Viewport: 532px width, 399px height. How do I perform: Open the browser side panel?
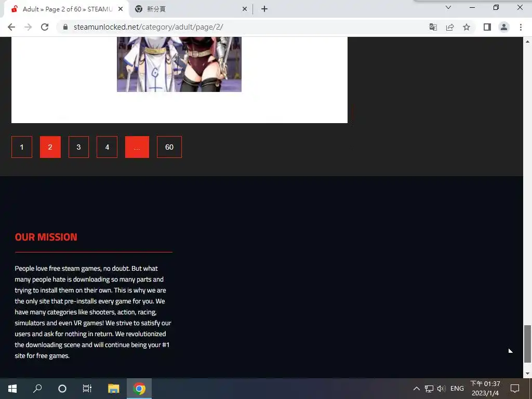(487, 27)
